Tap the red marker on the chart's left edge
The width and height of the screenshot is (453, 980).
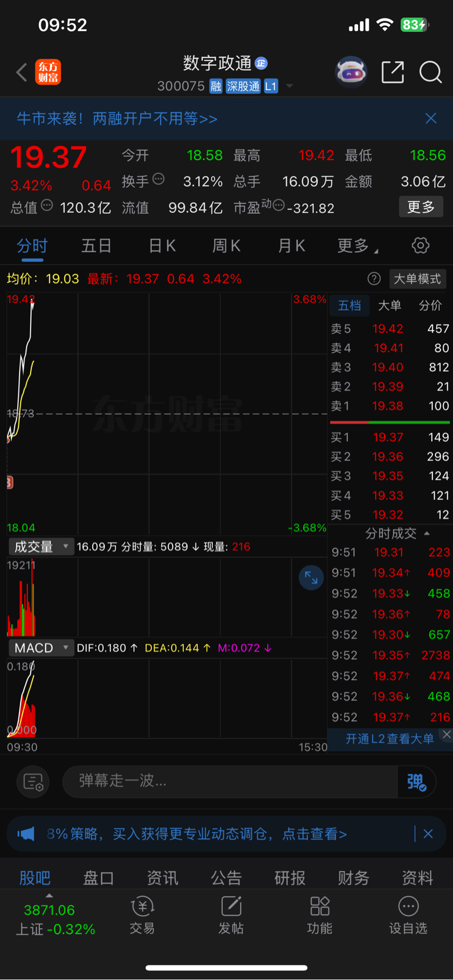9,483
